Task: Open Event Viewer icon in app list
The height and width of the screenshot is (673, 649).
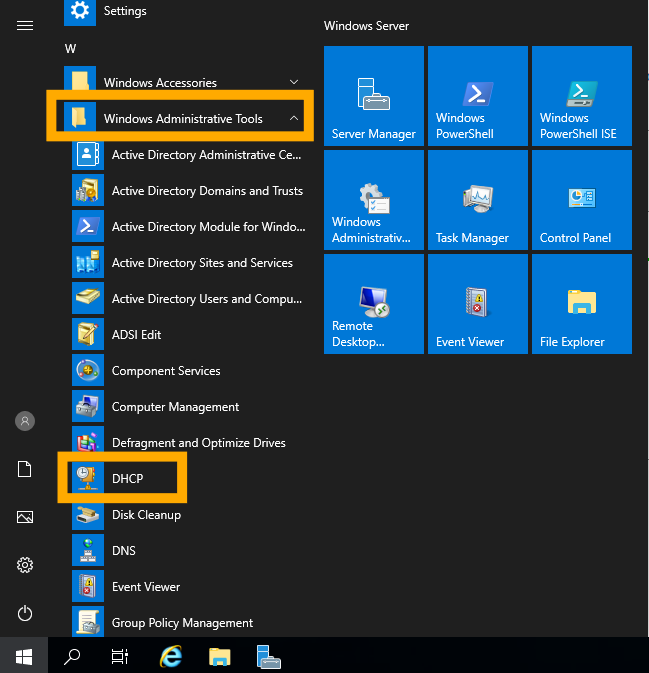Action: (x=88, y=586)
